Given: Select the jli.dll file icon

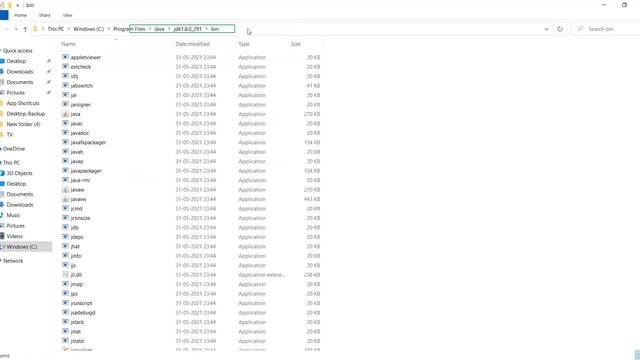Looking at the screenshot, I should 65,275.
